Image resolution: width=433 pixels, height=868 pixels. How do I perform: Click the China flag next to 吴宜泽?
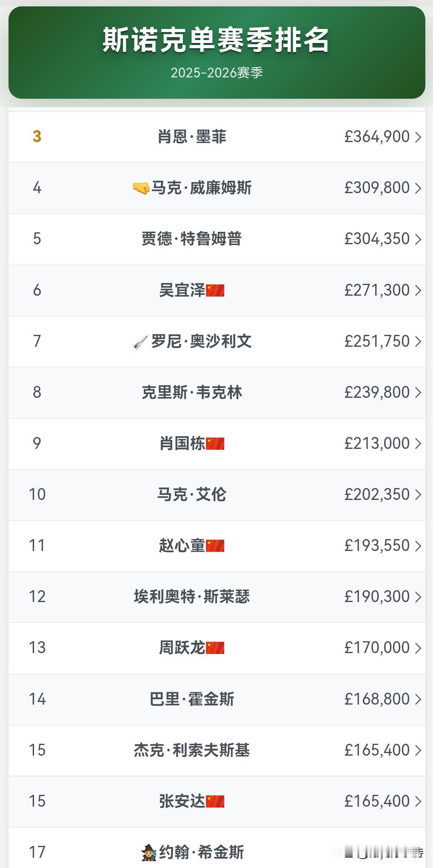[x=215, y=290]
